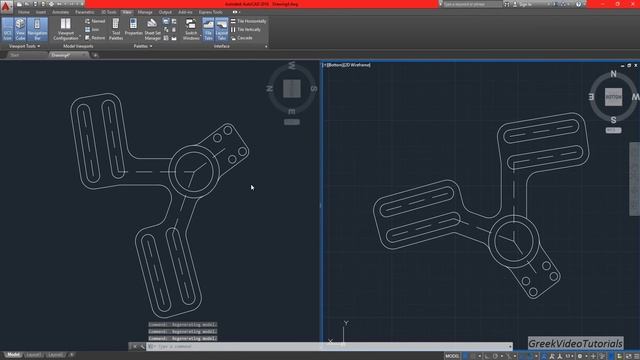640x360 pixels.
Task: Click the Open file icon in the quick access toolbar
Action: (x=27, y=4)
